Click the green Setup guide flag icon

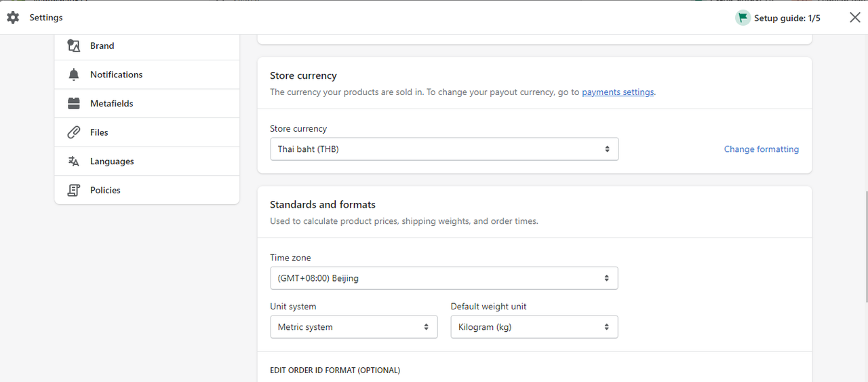pyautogui.click(x=743, y=18)
